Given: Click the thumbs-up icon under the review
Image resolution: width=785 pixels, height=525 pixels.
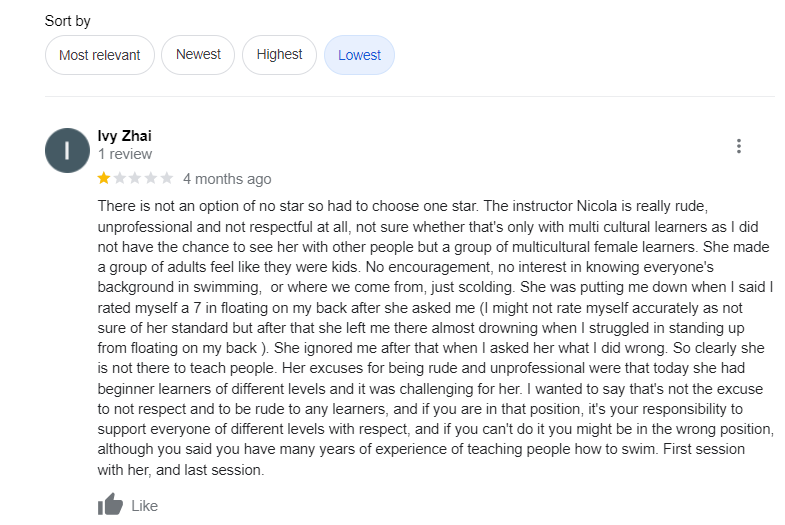Looking at the screenshot, I should pos(110,504).
